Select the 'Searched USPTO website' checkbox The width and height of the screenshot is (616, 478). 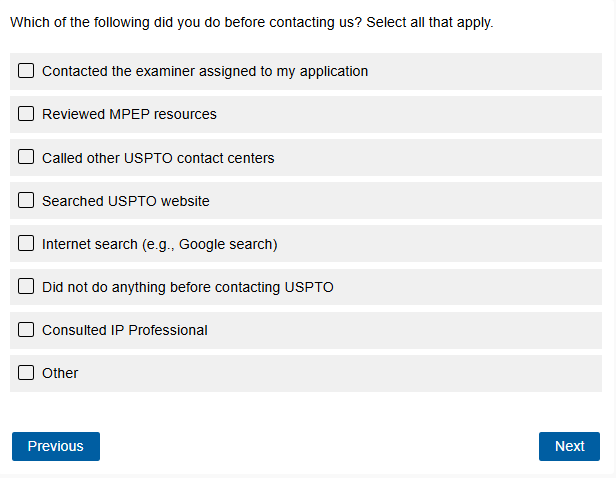26,200
